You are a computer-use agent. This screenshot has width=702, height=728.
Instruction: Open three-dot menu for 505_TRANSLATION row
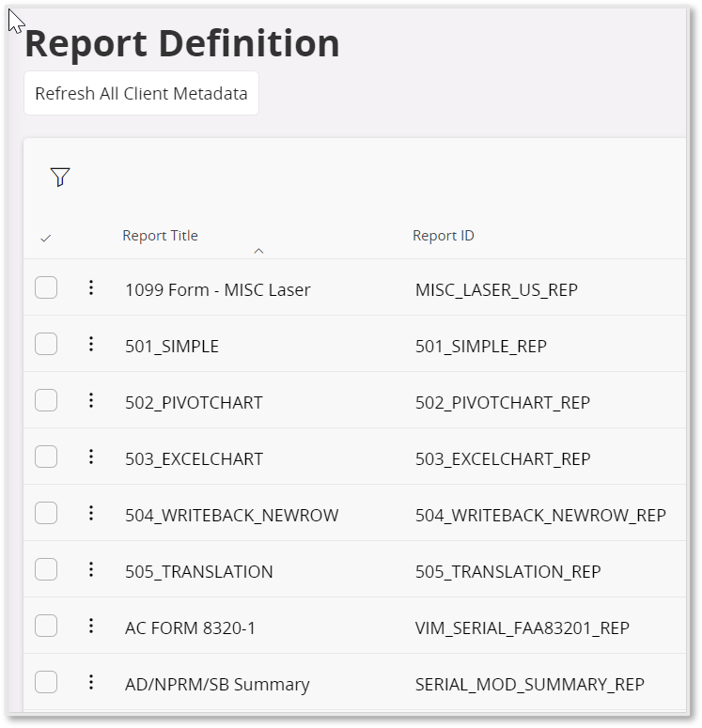tap(91, 569)
